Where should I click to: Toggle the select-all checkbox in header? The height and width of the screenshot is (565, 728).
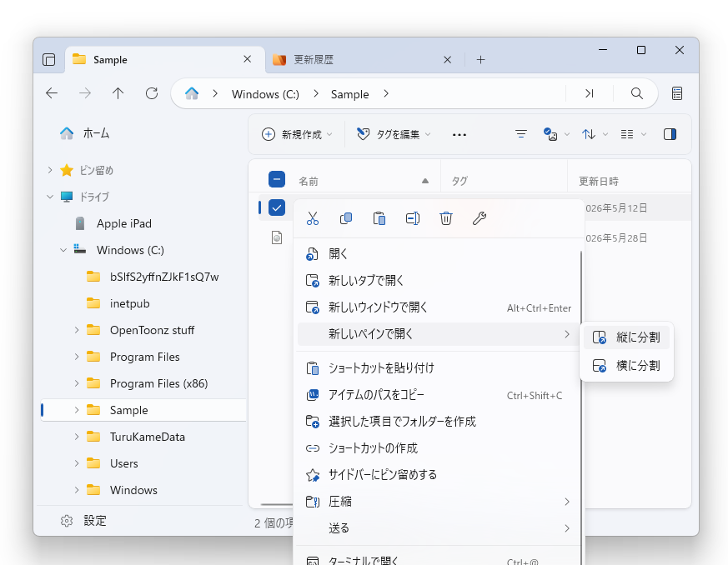click(x=277, y=179)
